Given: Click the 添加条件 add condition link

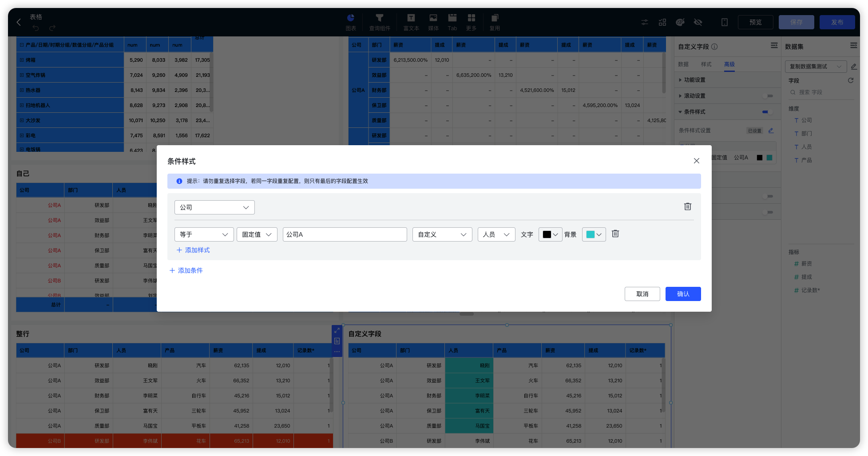Looking at the screenshot, I should point(186,270).
